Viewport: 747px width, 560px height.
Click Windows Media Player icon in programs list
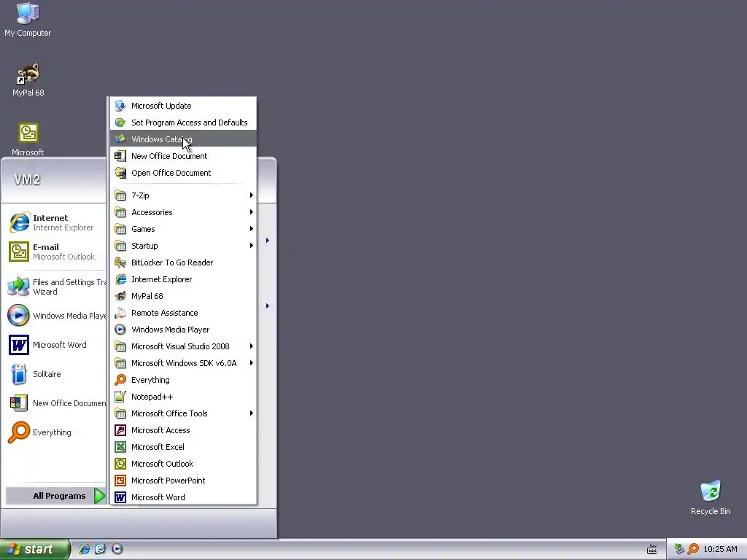click(x=120, y=330)
